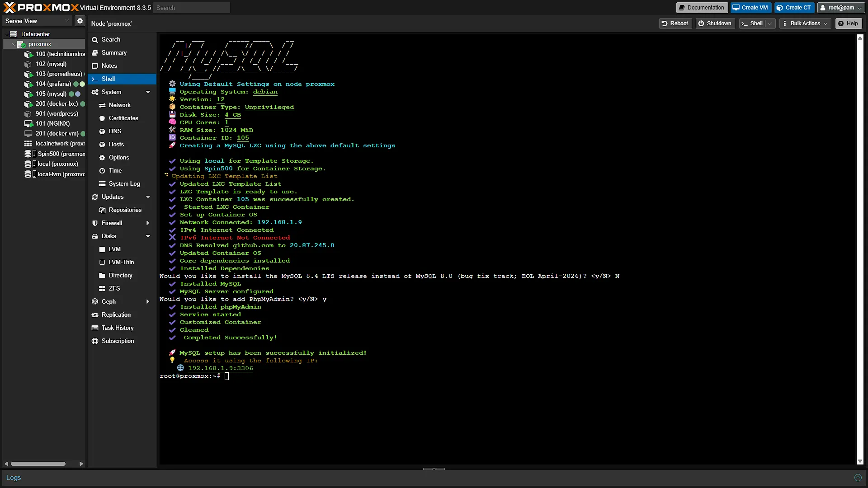Screen dimensions: 868x488
Task: Select 105 (mysql) container icon
Action: point(28,94)
